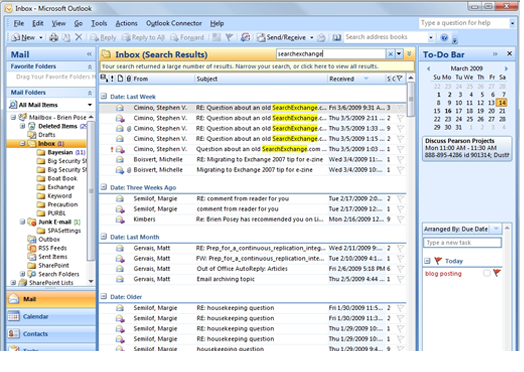Click the Follow Up flag toolbar icon
The image size is (524, 372).
229,37
